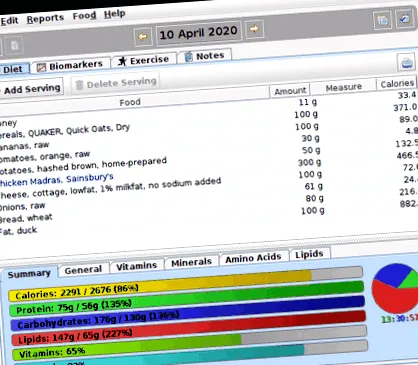Click the 80 g amount cell

(314, 198)
